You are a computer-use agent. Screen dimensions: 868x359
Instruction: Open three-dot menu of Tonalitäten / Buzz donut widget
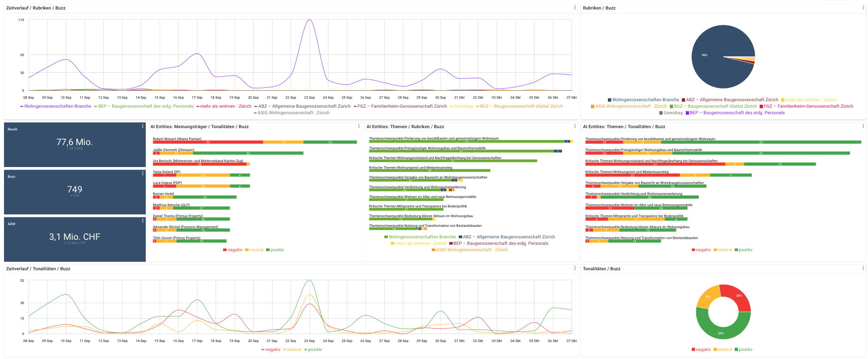click(x=863, y=268)
